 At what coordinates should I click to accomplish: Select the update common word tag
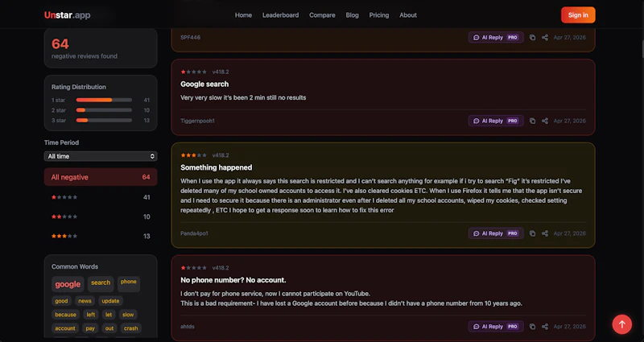tap(110, 301)
